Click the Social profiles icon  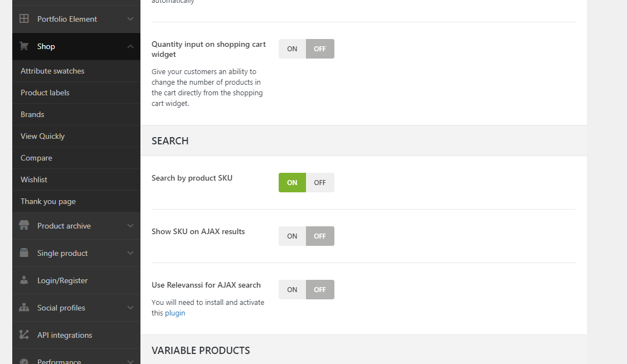click(x=24, y=308)
